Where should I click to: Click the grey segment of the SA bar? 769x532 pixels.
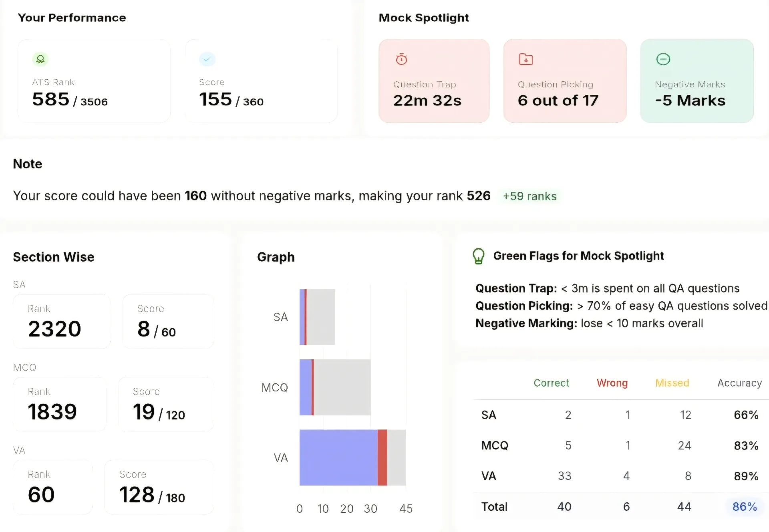click(321, 317)
